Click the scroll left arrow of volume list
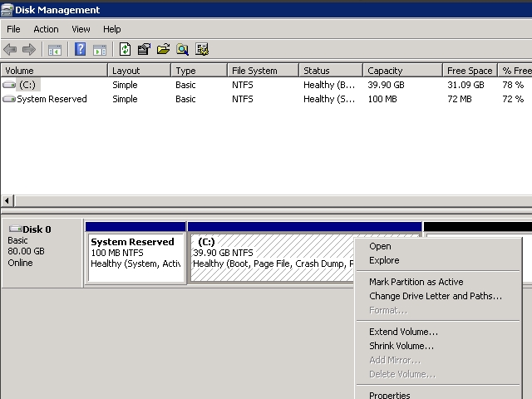Screen dimensions: 532x399 coord(7,200)
